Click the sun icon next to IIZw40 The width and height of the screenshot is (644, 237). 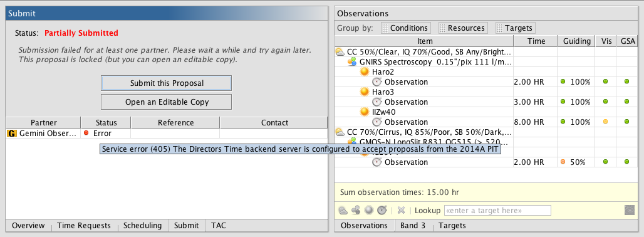(365, 112)
